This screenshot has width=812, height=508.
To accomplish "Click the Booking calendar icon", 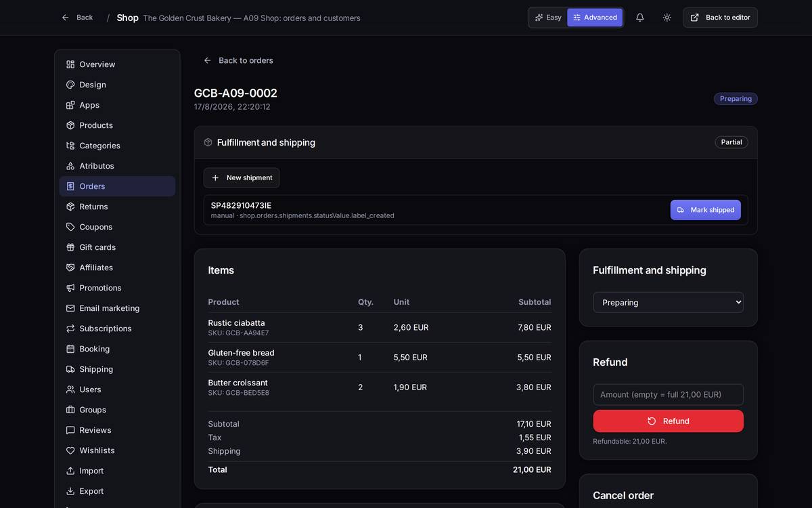I will (70, 349).
